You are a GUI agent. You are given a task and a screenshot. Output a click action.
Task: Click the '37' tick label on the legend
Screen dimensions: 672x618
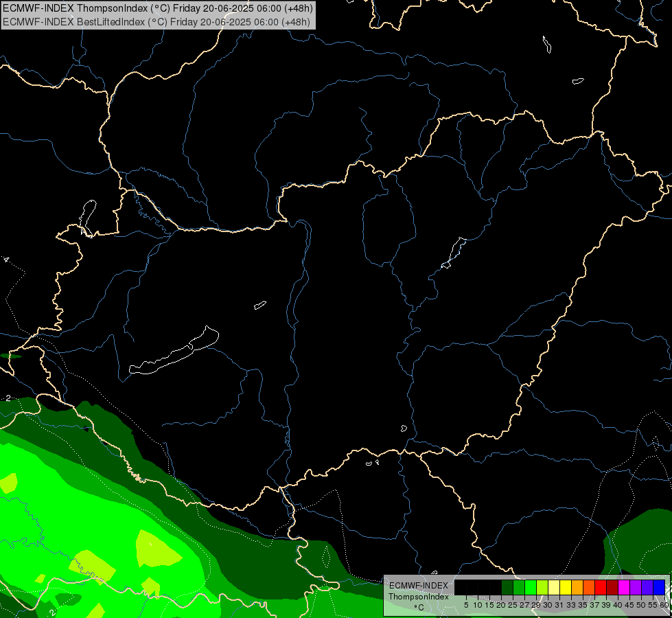[594, 605]
